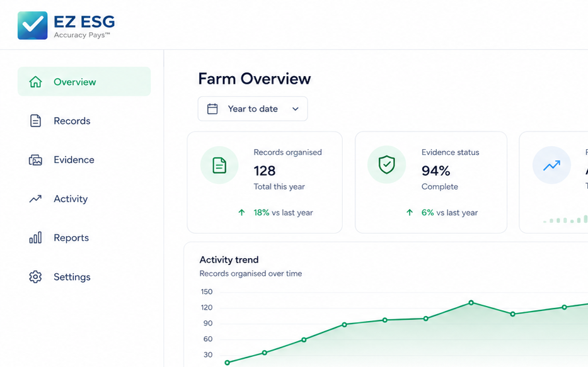Screen dimensions: 588x367
Task: Click the highest peak data point on chart
Action: coord(471,303)
